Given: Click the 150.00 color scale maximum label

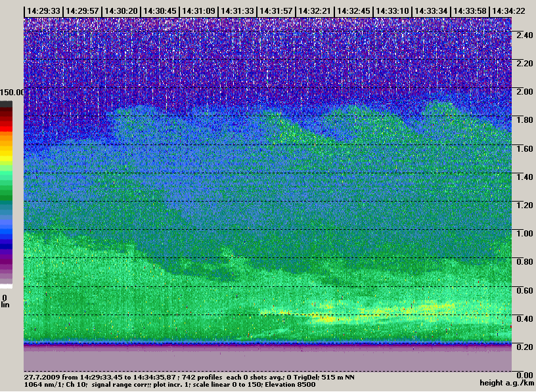Looking at the screenshot, I should [12, 93].
